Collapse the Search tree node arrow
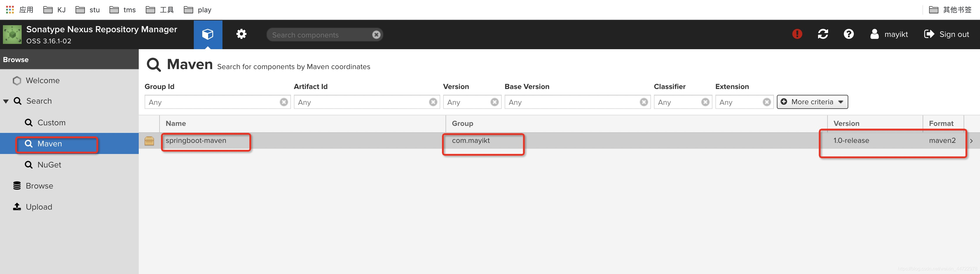Screen dimensions: 980x274 [6, 101]
